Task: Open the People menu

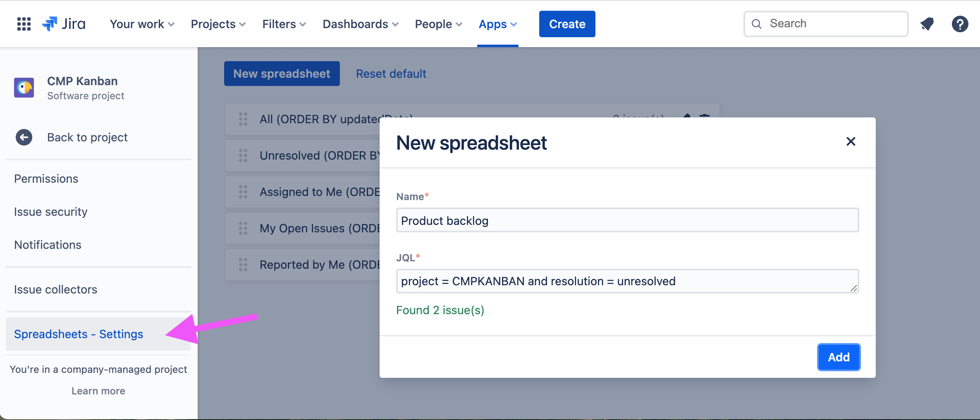Action: [x=438, y=24]
